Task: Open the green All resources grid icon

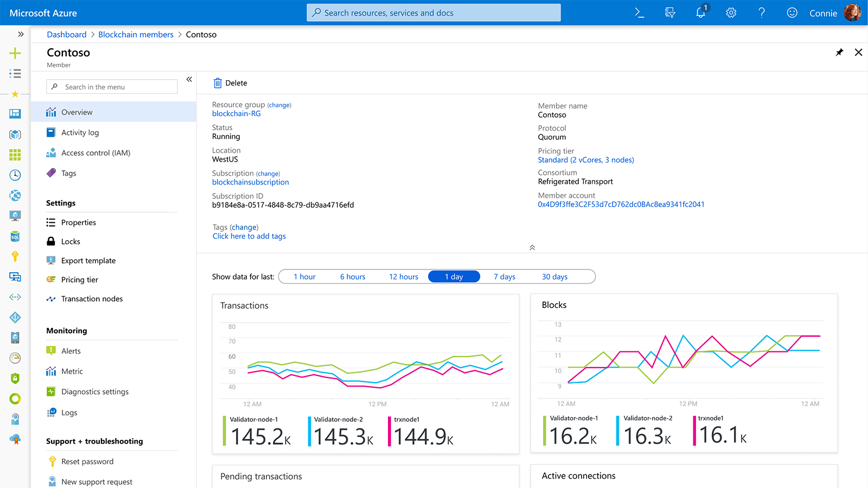Action: click(x=15, y=155)
